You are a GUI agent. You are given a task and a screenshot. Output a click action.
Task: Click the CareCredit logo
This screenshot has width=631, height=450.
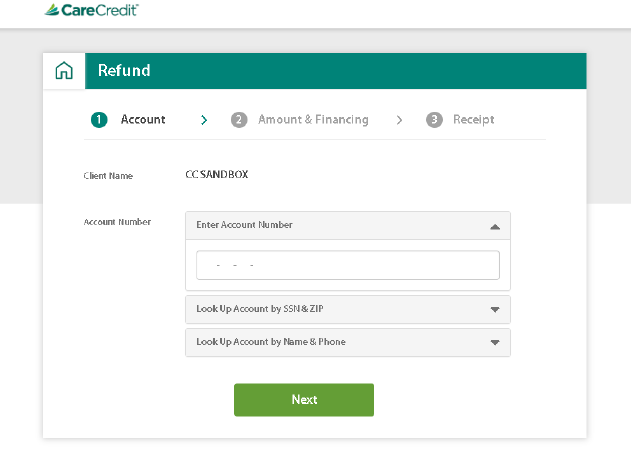(x=92, y=10)
